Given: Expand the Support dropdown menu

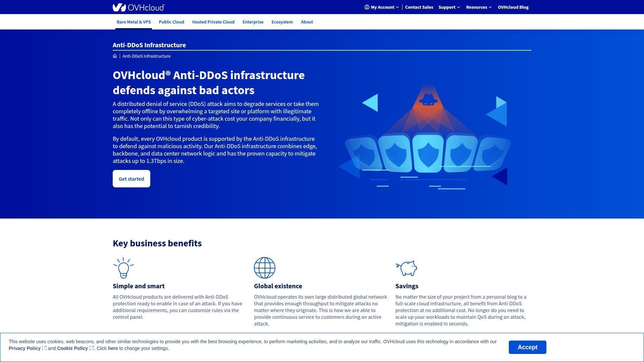Looking at the screenshot, I should (x=449, y=7).
